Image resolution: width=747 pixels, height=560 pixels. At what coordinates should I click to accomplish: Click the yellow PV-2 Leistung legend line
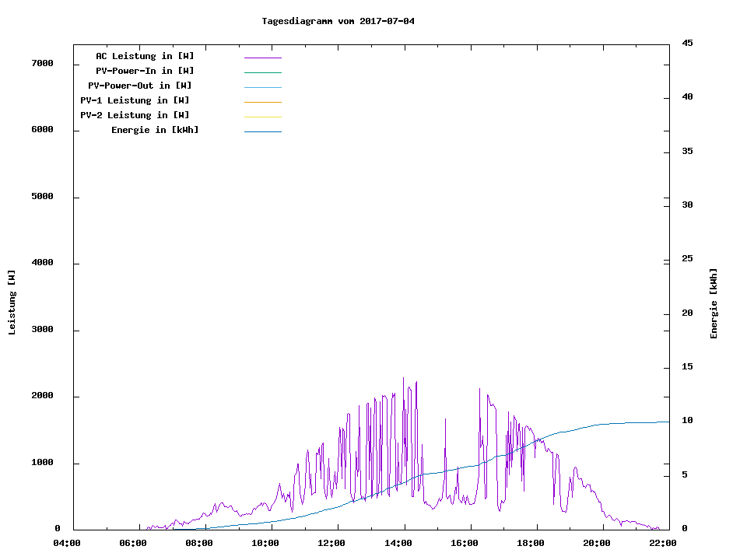pos(262,117)
